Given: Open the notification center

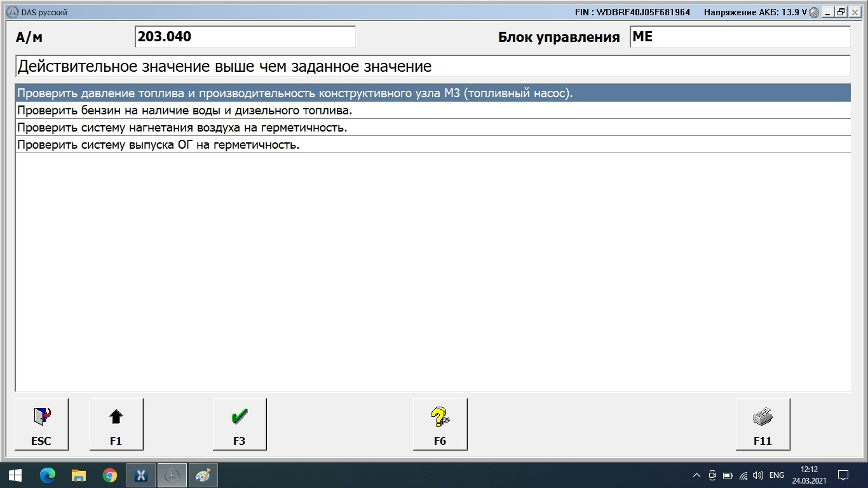Looking at the screenshot, I should coord(843,475).
